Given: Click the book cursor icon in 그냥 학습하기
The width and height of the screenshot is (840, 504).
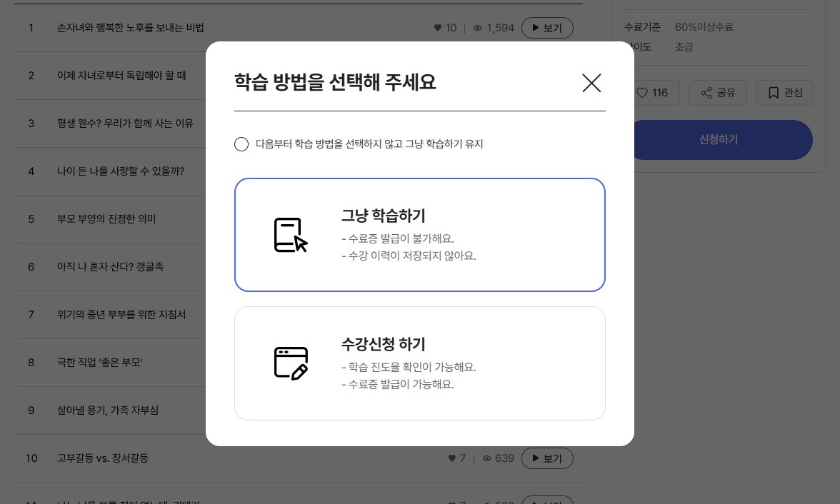Looking at the screenshot, I should pos(290,235).
